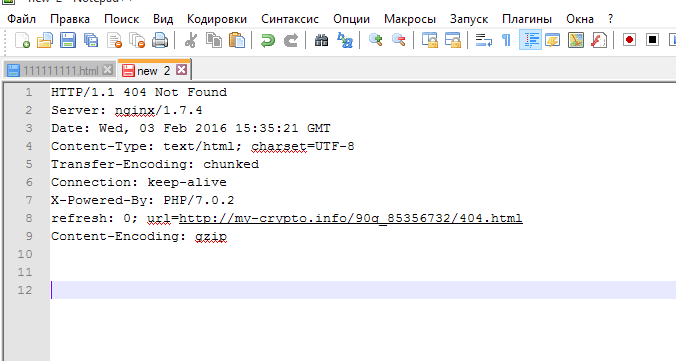This screenshot has width=676, height=361.
Task: Redo the last undone action
Action: pyautogui.click(x=291, y=40)
